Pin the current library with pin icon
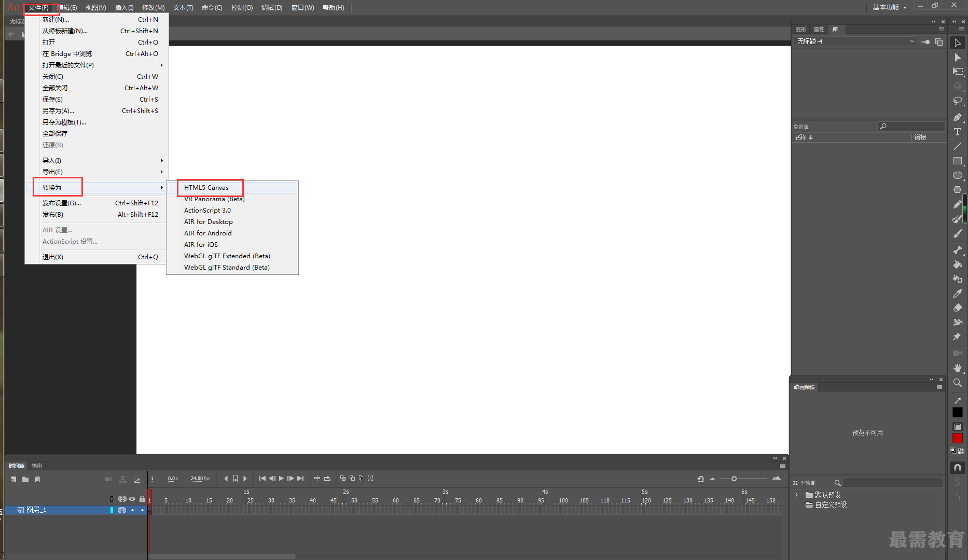The image size is (968, 560). pyautogui.click(x=925, y=41)
